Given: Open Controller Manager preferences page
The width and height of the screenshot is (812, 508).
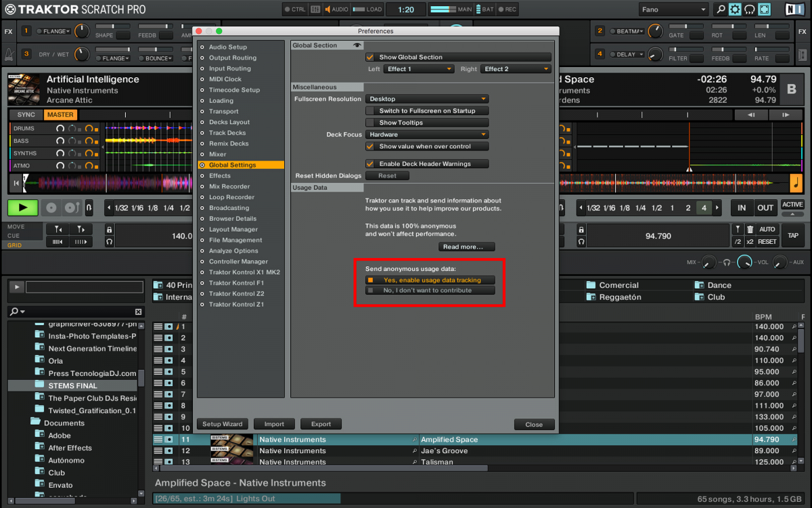Looking at the screenshot, I should click(238, 261).
